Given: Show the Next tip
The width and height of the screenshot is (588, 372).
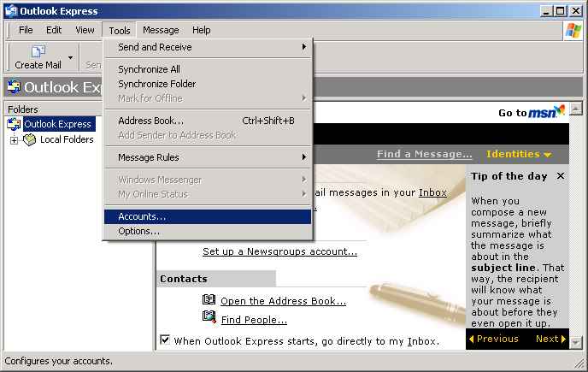Looking at the screenshot, I should [550, 339].
